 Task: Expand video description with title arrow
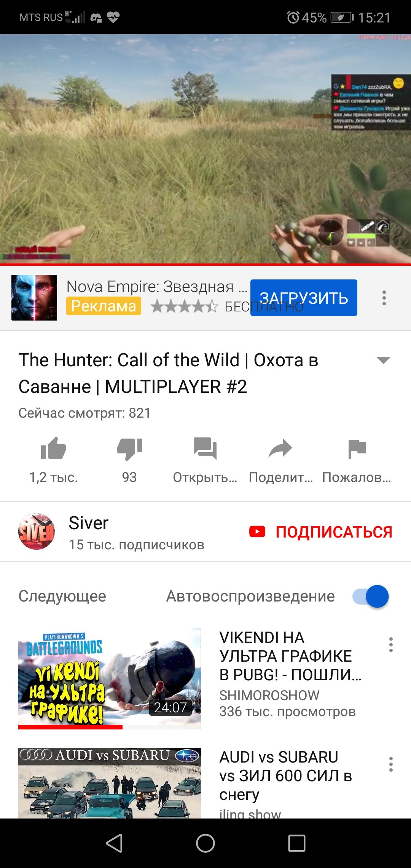pos(383,360)
